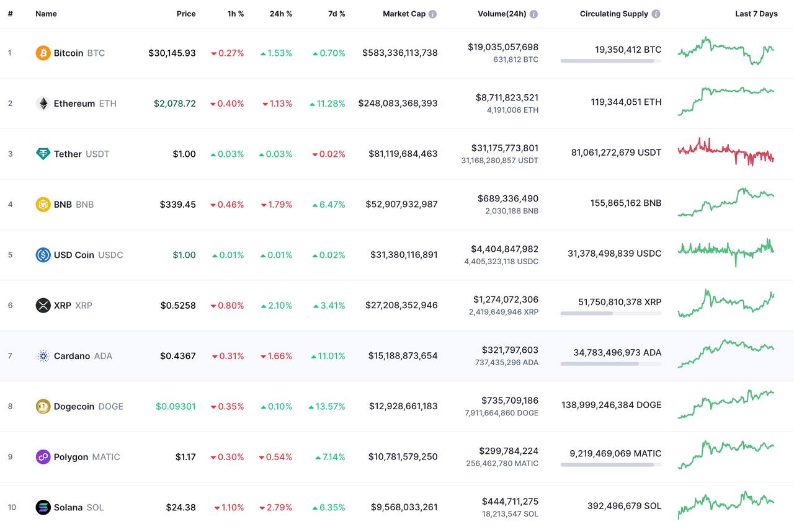Open Bitcoin's 24h volume link
The height and width of the screenshot is (532, 794).
[x=503, y=47]
